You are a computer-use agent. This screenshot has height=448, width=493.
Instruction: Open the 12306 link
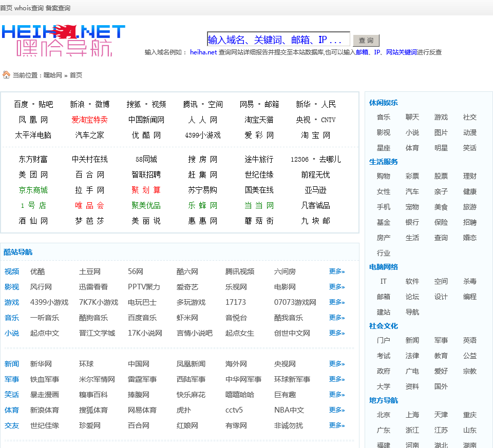(x=299, y=159)
